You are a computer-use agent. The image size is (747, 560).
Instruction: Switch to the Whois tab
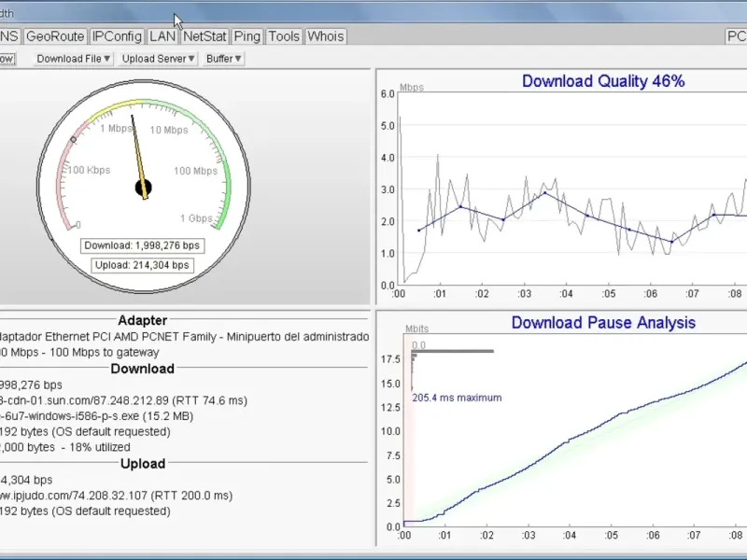pos(326,36)
